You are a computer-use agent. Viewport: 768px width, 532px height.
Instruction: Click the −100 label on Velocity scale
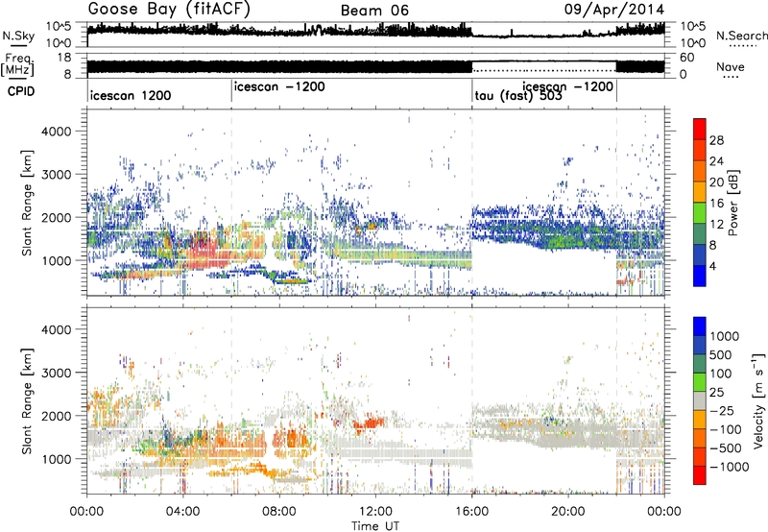tap(726, 429)
